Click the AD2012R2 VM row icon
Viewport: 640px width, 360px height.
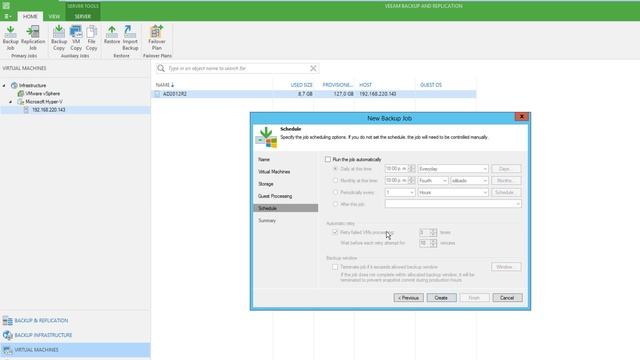[158, 94]
